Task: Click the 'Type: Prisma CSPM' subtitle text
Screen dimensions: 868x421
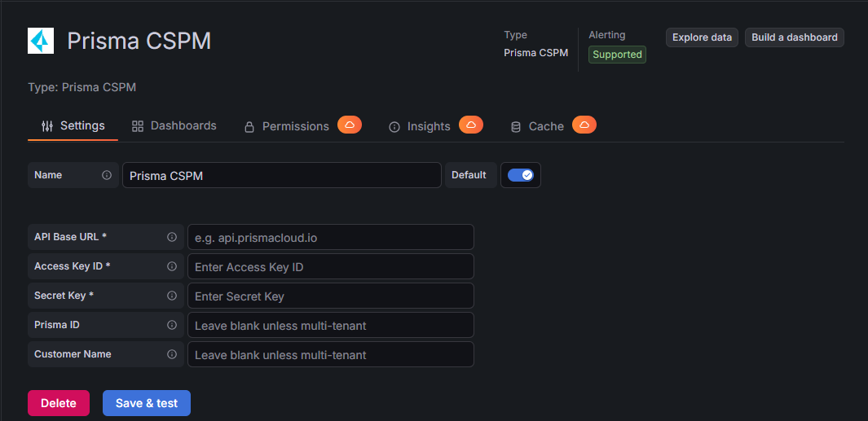Action: pos(82,87)
